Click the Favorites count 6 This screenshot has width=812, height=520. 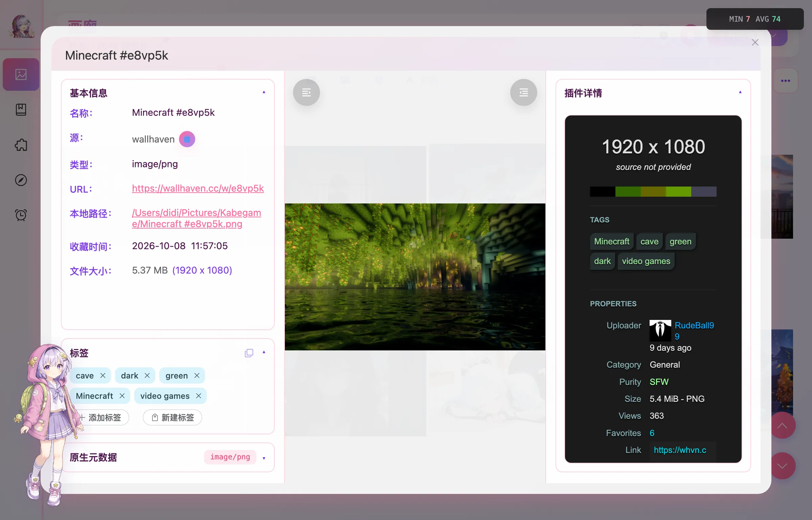652,433
